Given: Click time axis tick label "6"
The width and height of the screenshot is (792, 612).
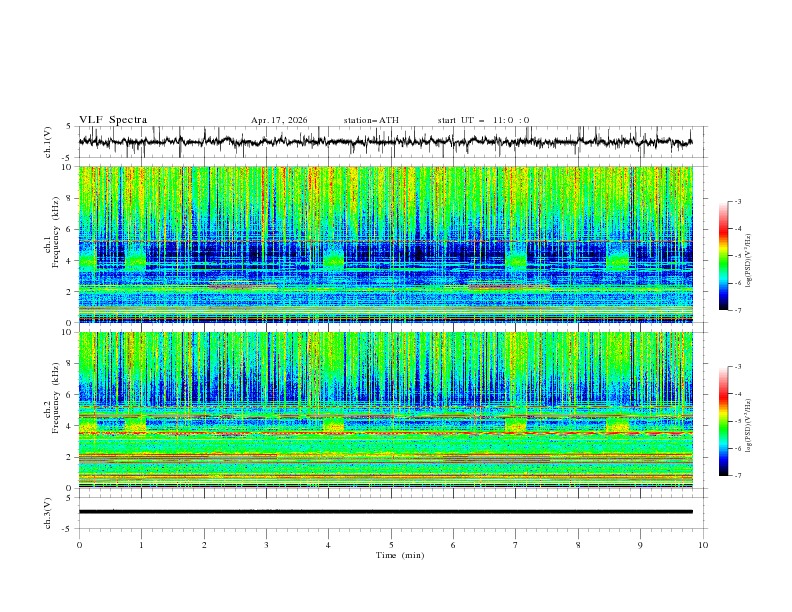Looking at the screenshot, I should tap(453, 545).
